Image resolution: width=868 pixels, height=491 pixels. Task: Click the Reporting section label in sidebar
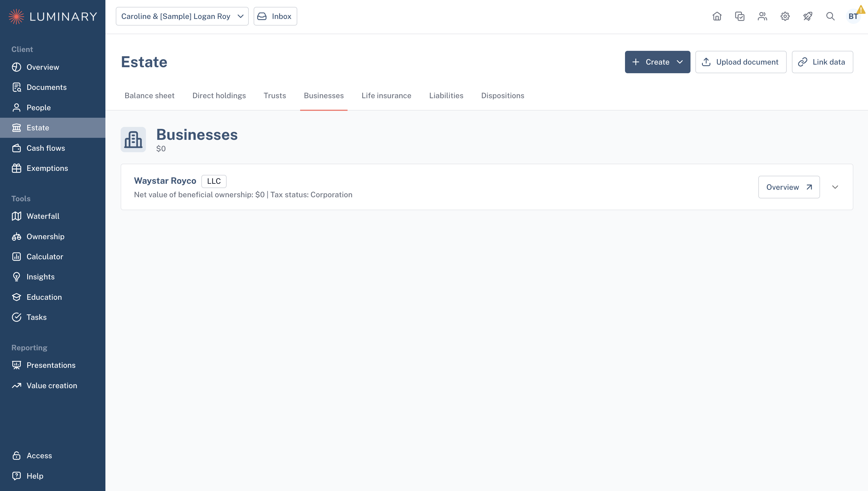(x=29, y=348)
